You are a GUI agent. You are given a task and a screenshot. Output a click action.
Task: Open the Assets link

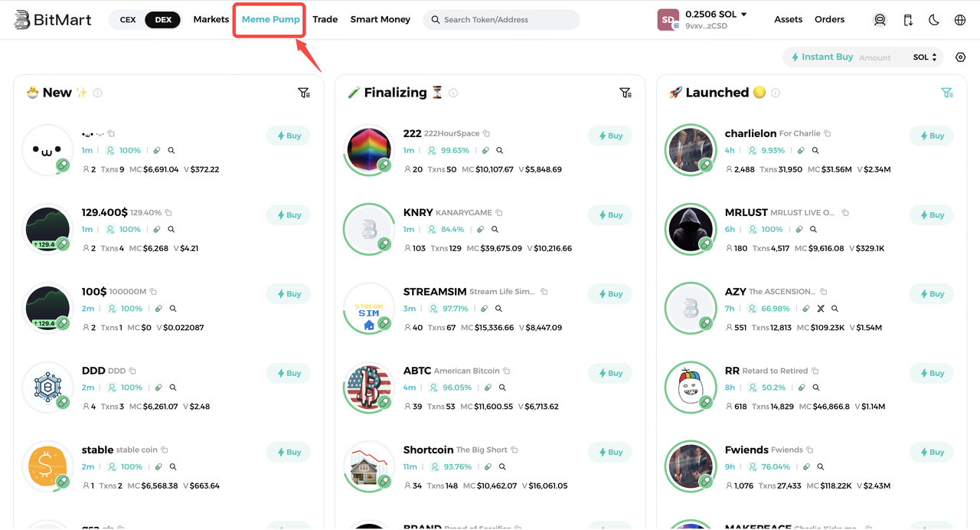click(788, 19)
